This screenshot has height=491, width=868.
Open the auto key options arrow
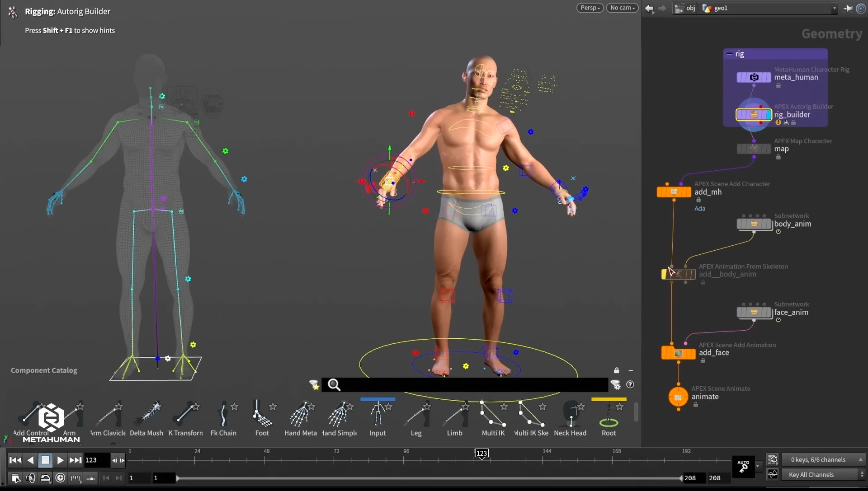pyautogui.click(x=758, y=466)
